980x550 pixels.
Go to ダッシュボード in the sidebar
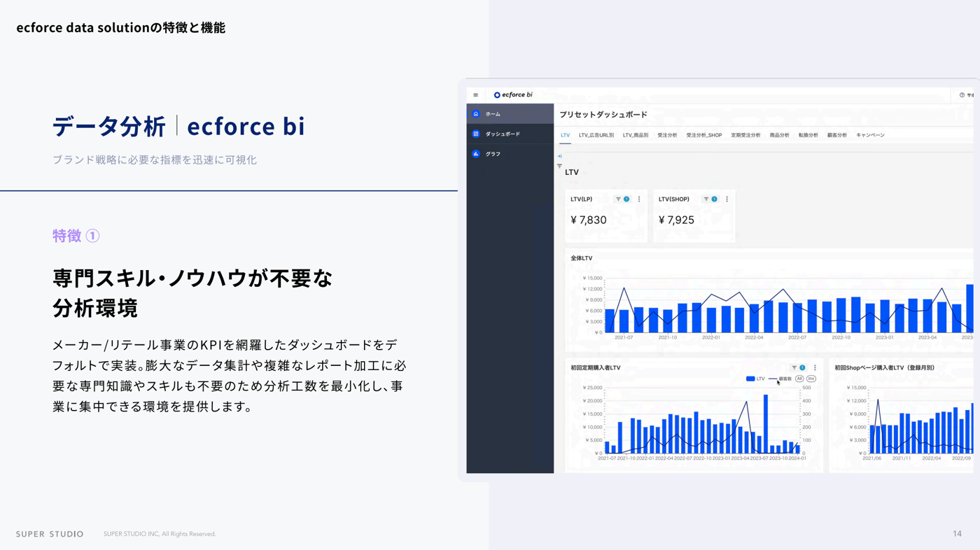point(510,134)
